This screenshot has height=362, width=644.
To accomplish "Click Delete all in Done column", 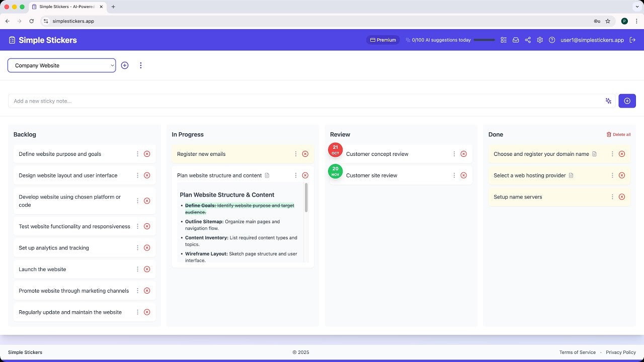I will coord(618,134).
